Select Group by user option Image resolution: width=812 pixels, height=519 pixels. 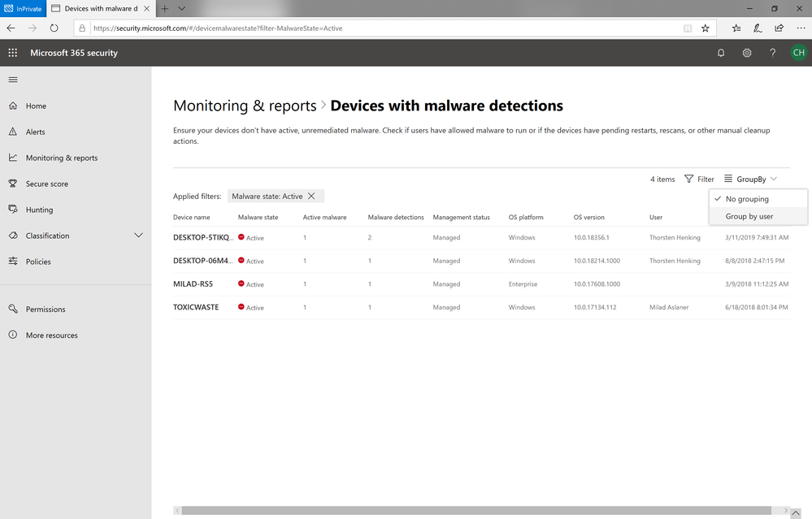tap(758, 216)
